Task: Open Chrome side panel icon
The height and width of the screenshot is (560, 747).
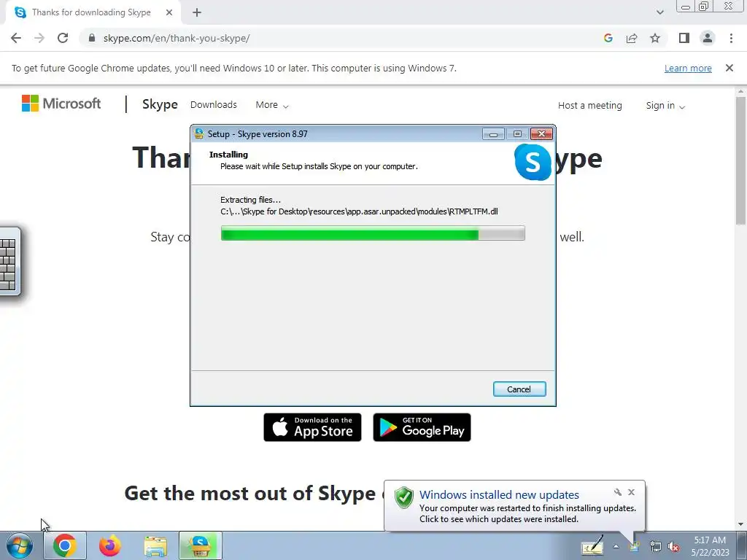Action: point(684,38)
